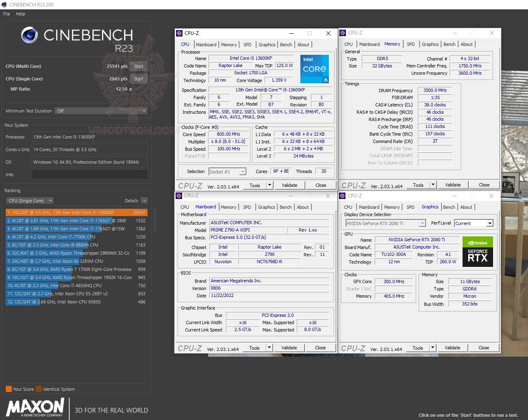Click Validate in CPU-Z's Motherboard window
The image size is (528, 420).
289,348
